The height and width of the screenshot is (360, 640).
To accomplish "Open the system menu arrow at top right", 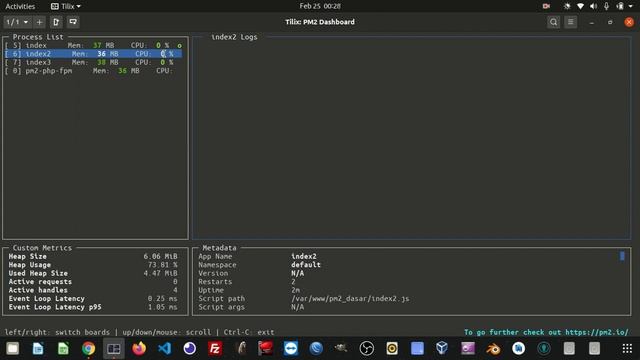I will pyautogui.click(x=631, y=6).
